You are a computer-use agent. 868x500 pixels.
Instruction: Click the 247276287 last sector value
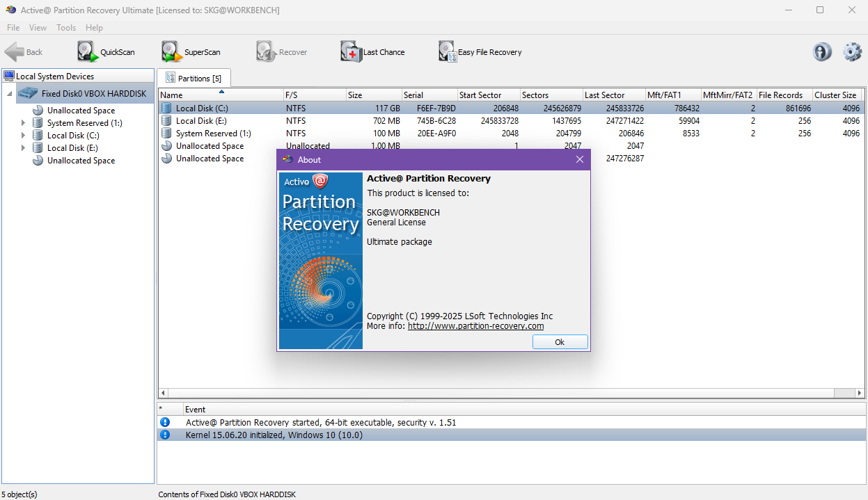pos(625,158)
